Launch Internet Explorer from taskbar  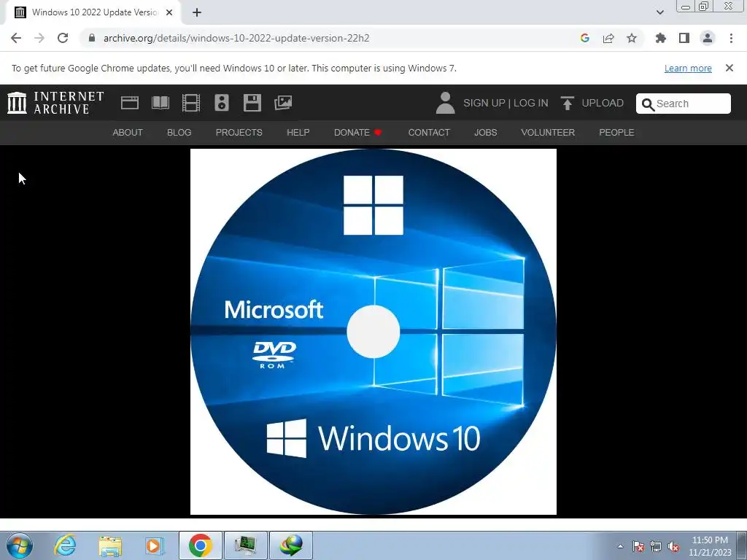65,545
